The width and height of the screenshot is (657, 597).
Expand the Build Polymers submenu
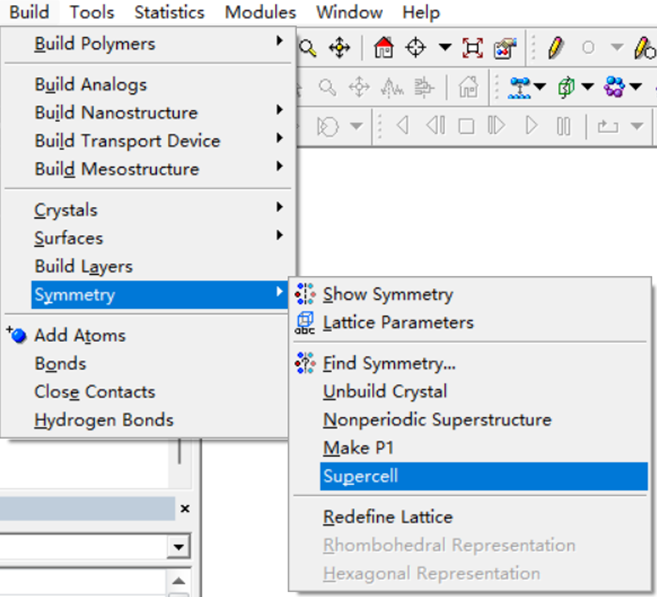pyautogui.click(x=148, y=44)
